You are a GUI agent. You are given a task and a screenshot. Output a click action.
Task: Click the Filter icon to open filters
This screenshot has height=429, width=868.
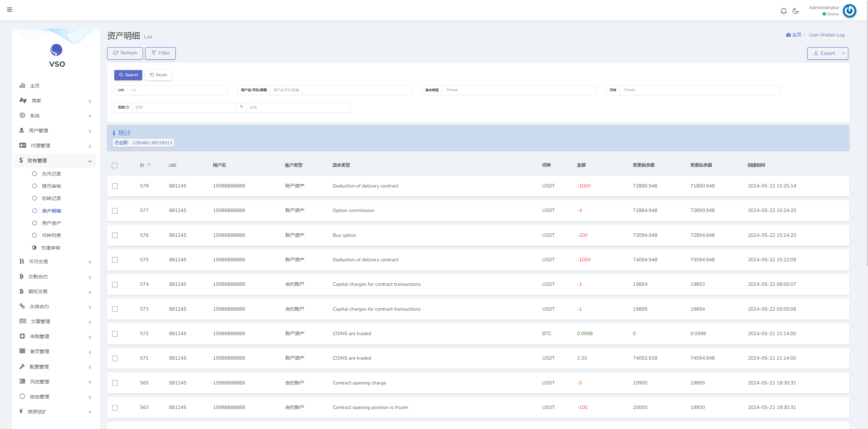pyautogui.click(x=161, y=53)
